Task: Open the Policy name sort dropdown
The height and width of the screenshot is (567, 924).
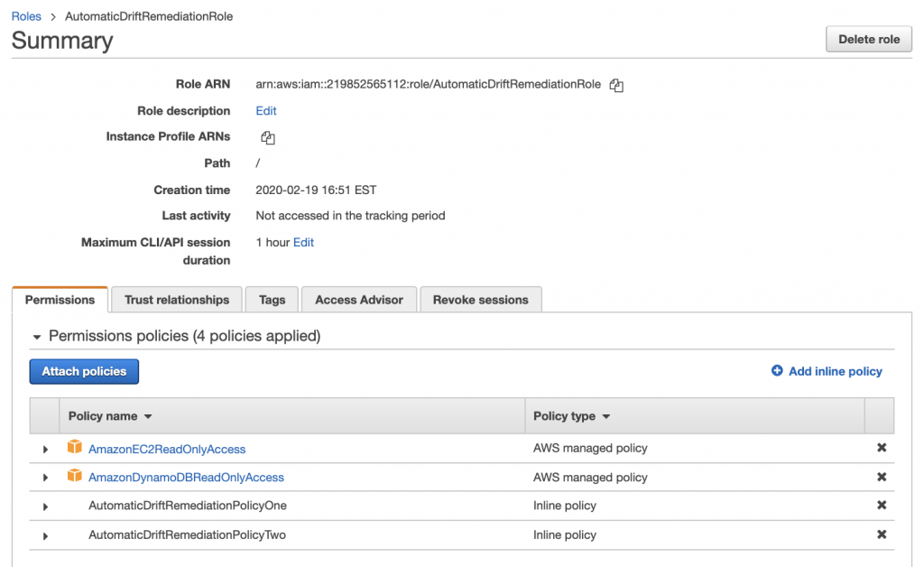Action: (149, 415)
